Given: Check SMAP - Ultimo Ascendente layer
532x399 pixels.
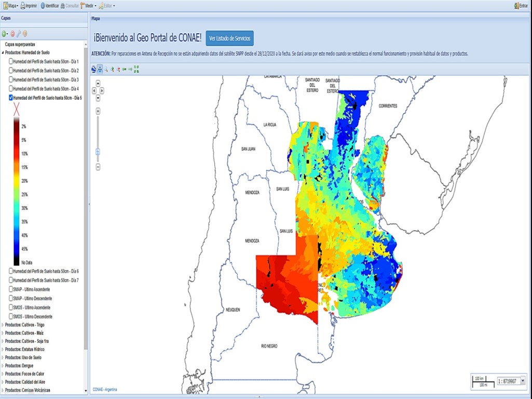Looking at the screenshot, I should click(11, 289).
